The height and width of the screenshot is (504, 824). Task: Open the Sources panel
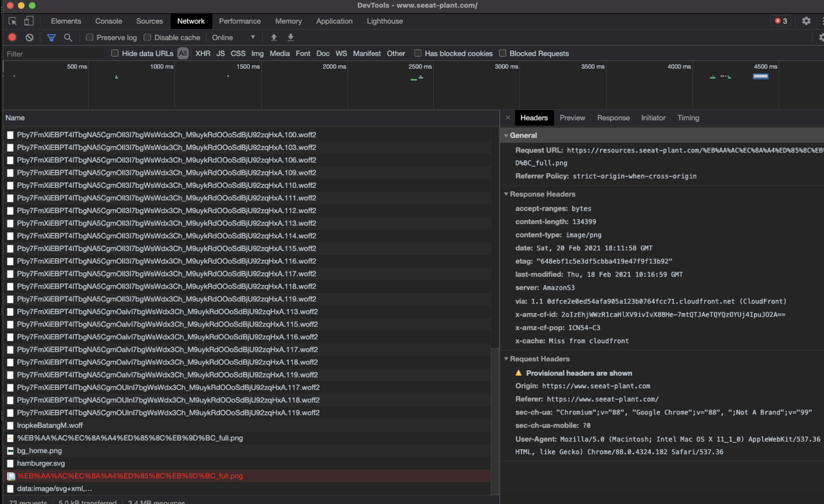tap(149, 21)
